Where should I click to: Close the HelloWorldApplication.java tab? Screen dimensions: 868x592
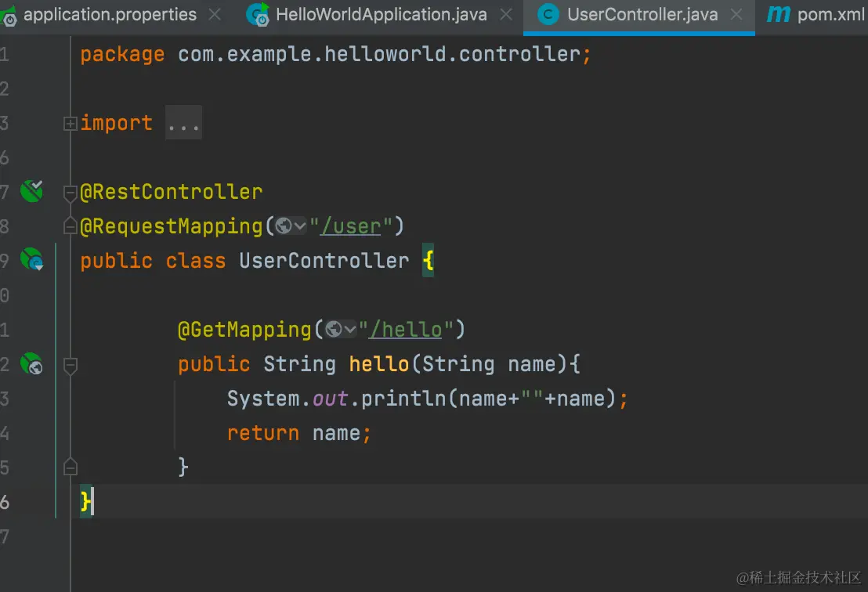click(506, 15)
